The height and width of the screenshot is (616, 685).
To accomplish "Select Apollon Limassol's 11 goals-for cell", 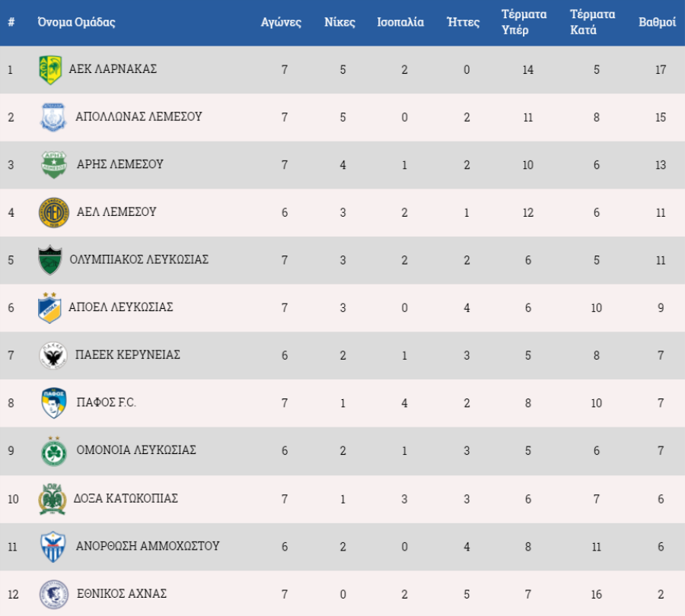I will pyautogui.click(x=528, y=117).
